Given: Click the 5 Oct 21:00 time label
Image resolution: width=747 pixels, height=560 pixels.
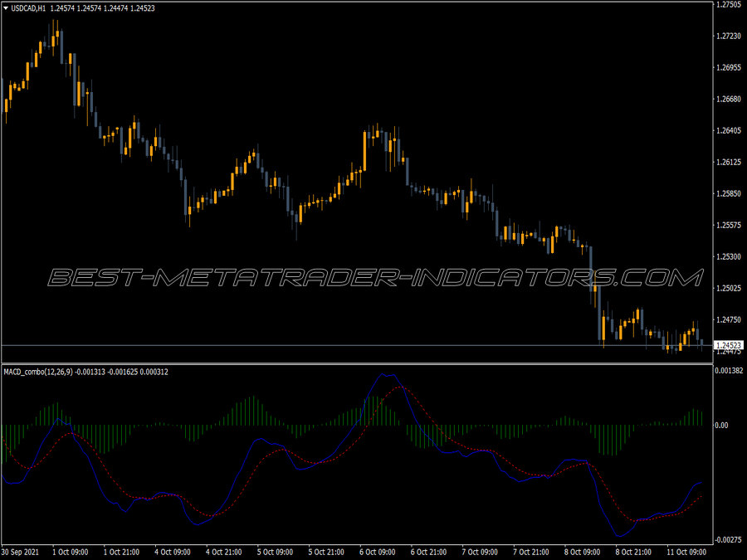Looking at the screenshot, I should tap(326, 552).
